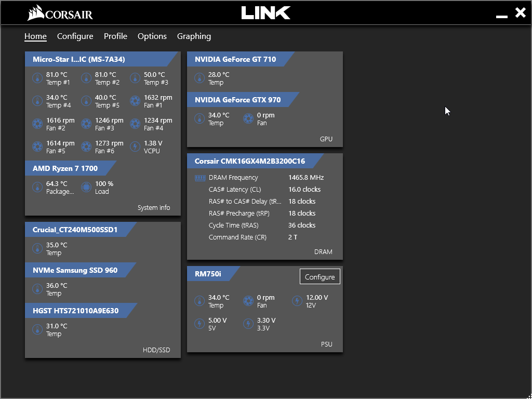532x399 pixels.
Task: Click the RAS# Precharge (tRP) label
Action: (239, 214)
